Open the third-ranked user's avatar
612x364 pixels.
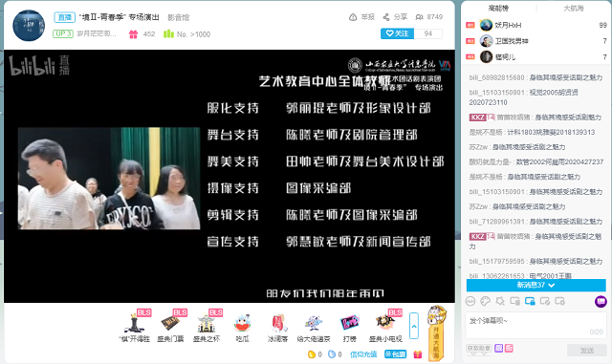click(x=486, y=57)
